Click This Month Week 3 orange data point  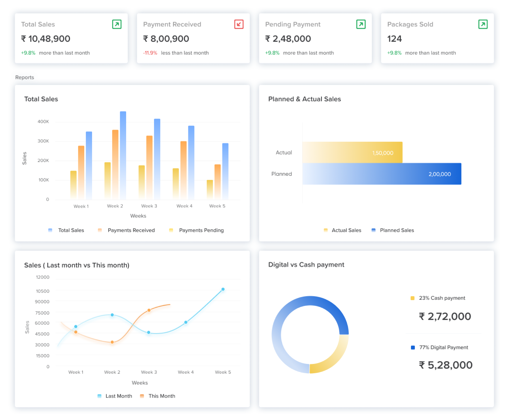pos(149,310)
